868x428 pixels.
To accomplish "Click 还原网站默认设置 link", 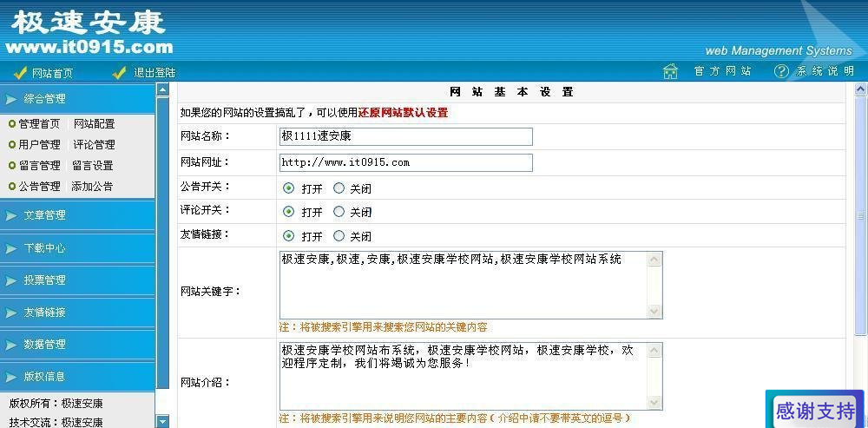I will 403,113.
